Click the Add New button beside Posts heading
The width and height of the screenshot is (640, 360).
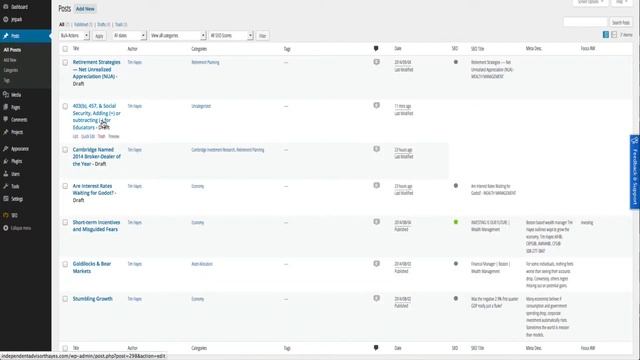point(85,9)
